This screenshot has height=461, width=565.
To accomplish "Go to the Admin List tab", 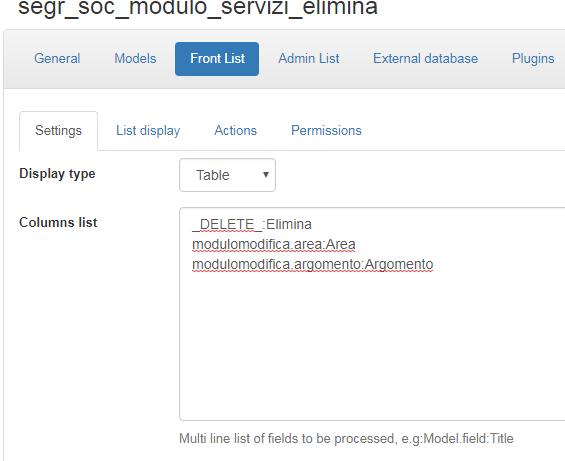I will (x=308, y=58).
